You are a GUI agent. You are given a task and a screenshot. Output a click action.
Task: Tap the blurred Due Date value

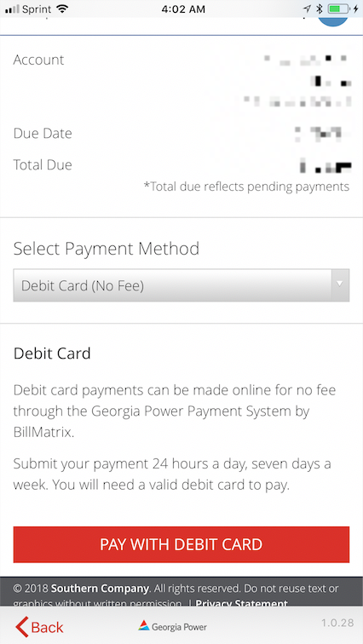pos(322,134)
